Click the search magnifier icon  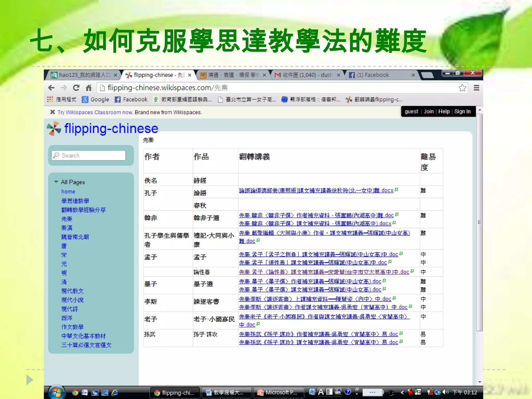56,155
